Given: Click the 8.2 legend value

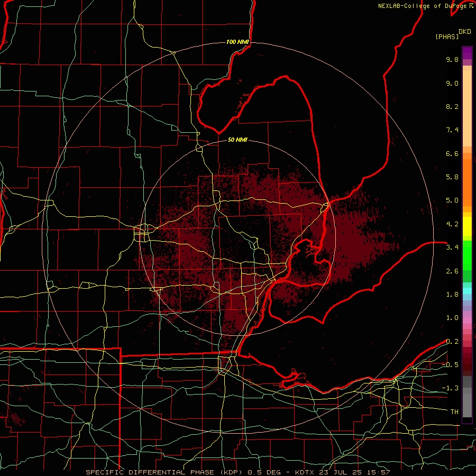Looking at the screenshot, I should [x=452, y=106].
